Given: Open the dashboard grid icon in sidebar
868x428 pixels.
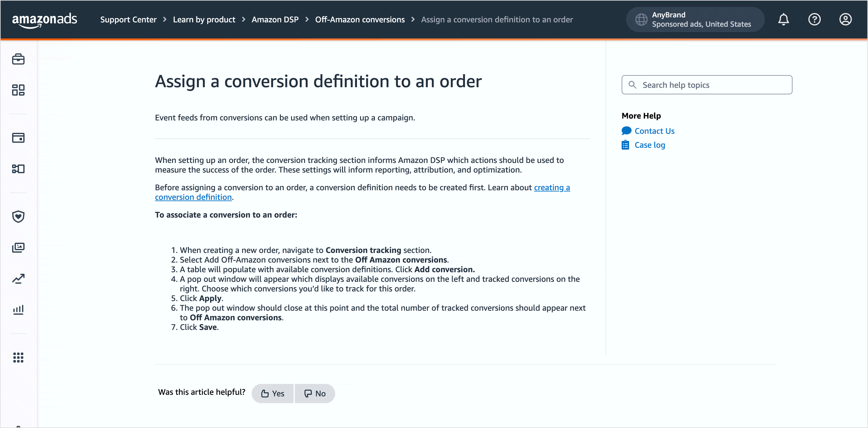Looking at the screenshot, I should click(18, 90).
